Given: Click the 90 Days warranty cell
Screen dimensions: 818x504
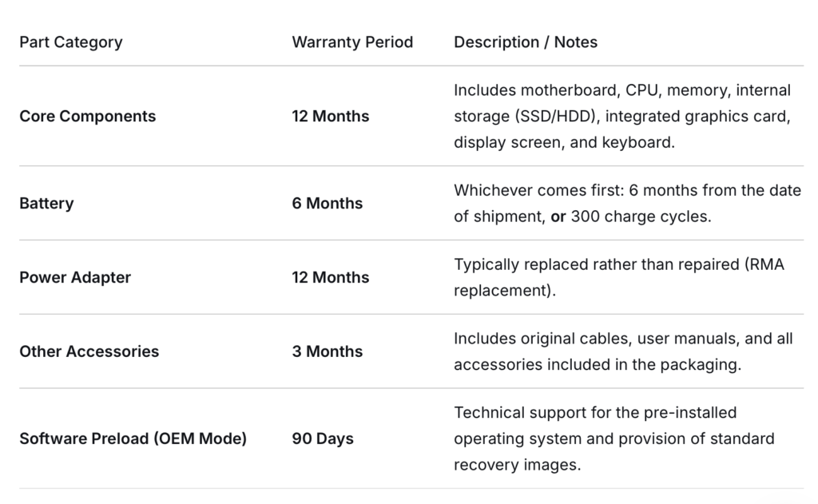Looking at the screenshot, I should click(x=323, y=439).
